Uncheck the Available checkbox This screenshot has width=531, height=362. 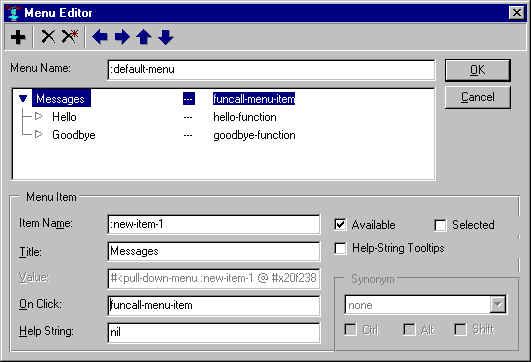point(340,225)
